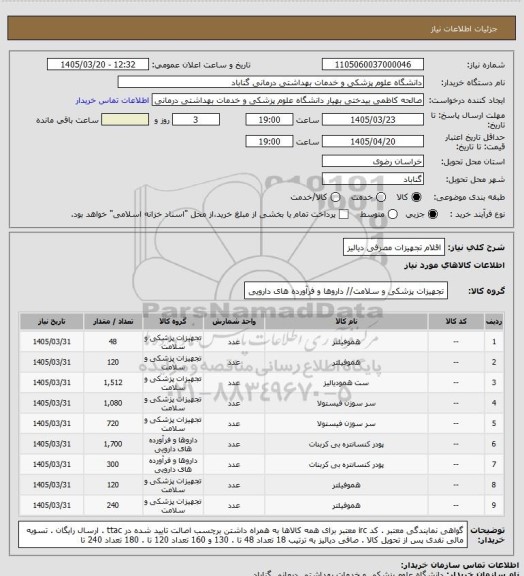The width and height of the screenshot is (524, 576).
Task: Click quantity 720 in row 5
Action: pyautogui.click(x=113, y=424)
